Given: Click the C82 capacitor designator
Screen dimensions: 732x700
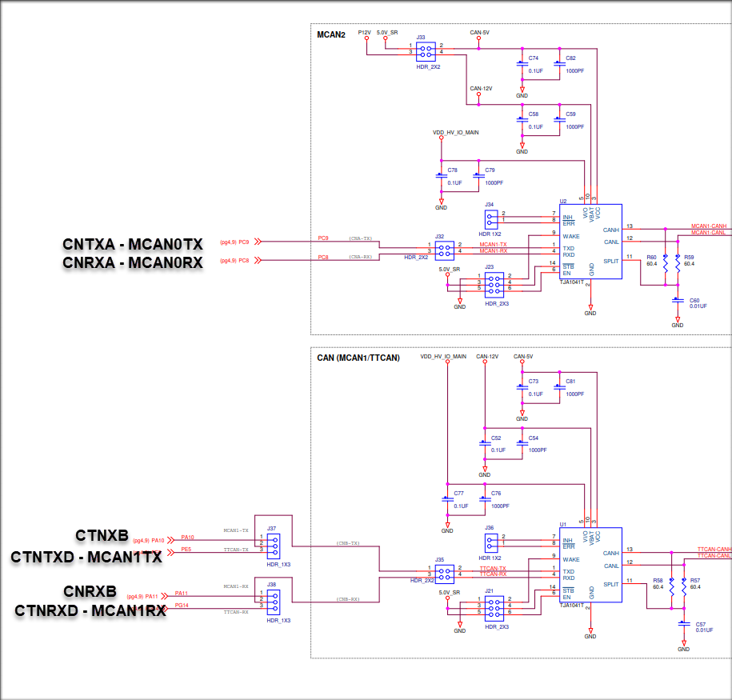Looking at the screenshot, I should coord(570,58).
